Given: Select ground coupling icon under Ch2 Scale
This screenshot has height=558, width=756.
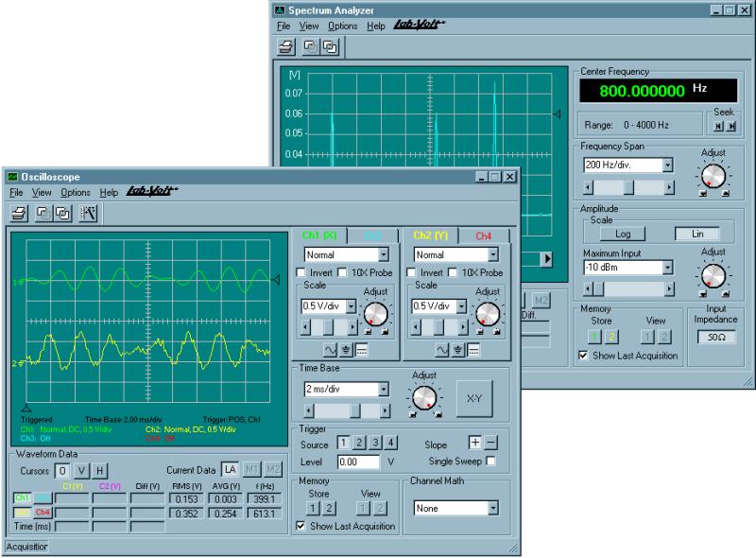Looking at the screenshot, I should (457, 348).
